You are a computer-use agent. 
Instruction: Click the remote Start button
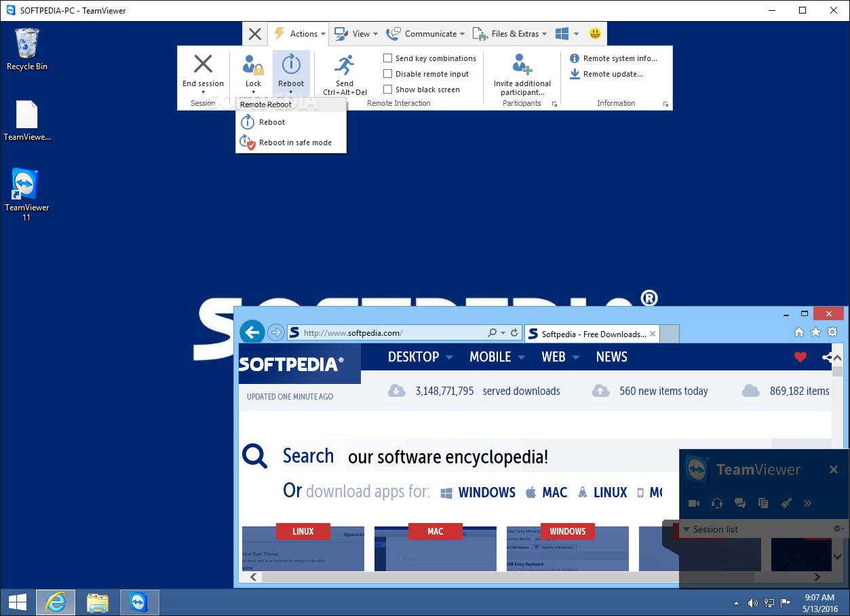(17, 602)
